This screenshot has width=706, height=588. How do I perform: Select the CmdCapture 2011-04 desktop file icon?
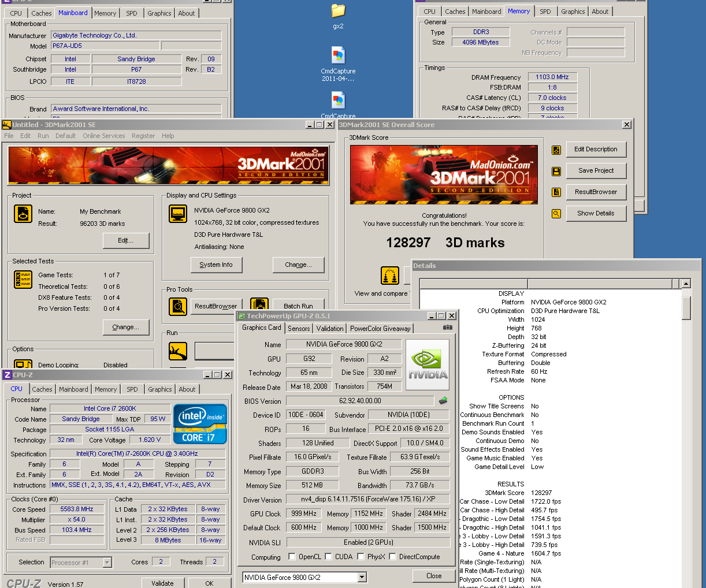[x=338, y=55]
